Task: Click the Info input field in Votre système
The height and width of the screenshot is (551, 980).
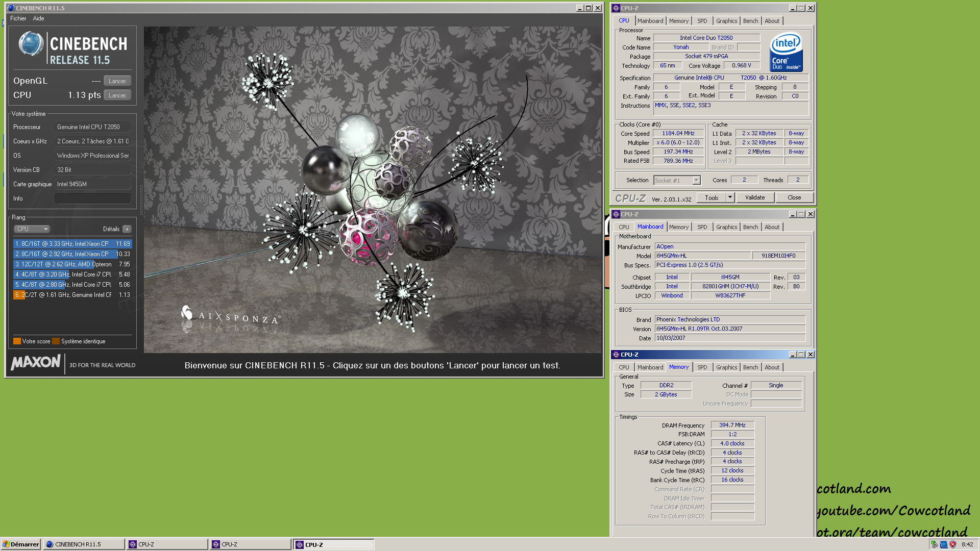Action: pyautogui.click(x=93, y=198)
